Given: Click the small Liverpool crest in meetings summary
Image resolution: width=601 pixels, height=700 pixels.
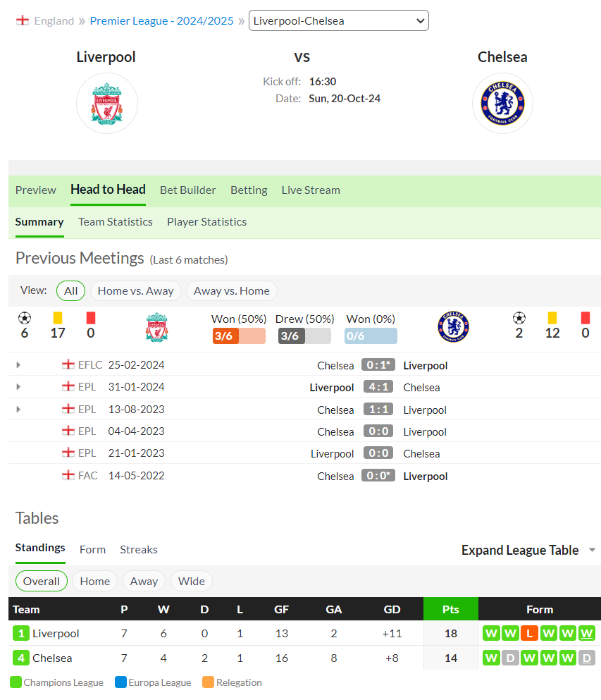Looking at the screenshot, I should (156, 327).
